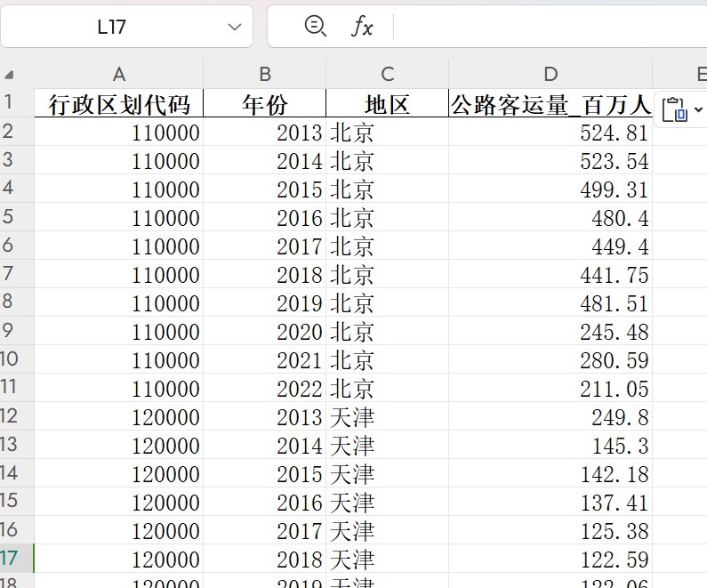Click the Name Box showing L17

click(x=111, y=27)
